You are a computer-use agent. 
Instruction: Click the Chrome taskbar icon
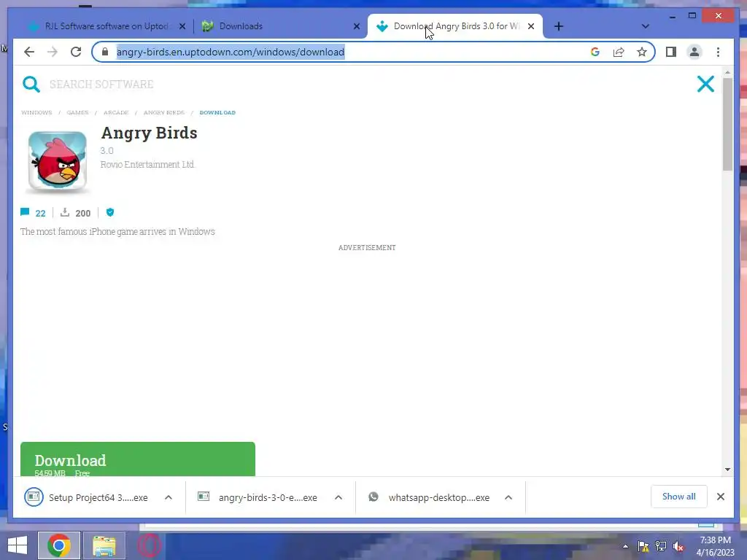tap(59, 545)
